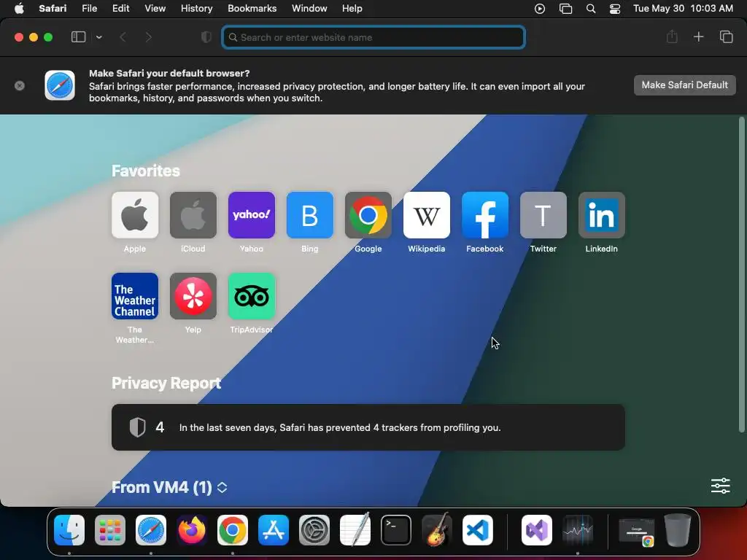Open Terminal from the Dock
Image resolution: width=747 pixels, height=560 pixels.
[x=396, y=529]
